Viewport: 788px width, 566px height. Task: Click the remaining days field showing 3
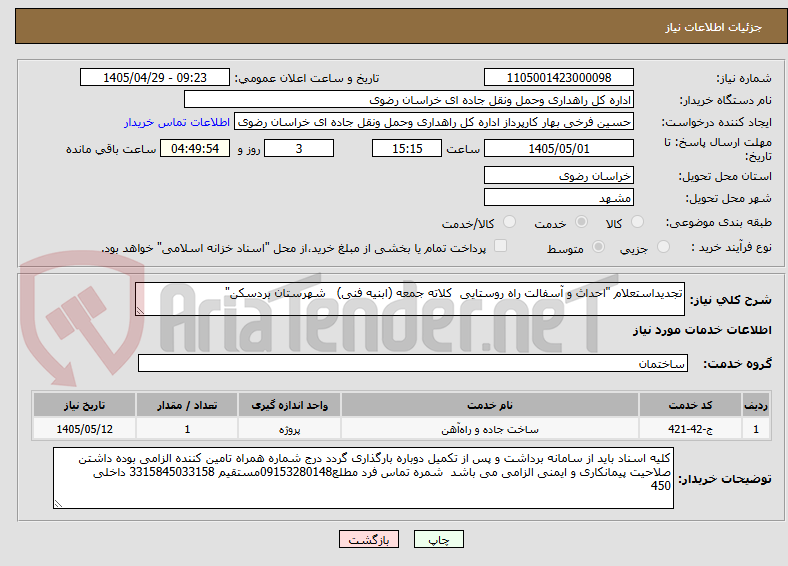(x=299, y=149)
